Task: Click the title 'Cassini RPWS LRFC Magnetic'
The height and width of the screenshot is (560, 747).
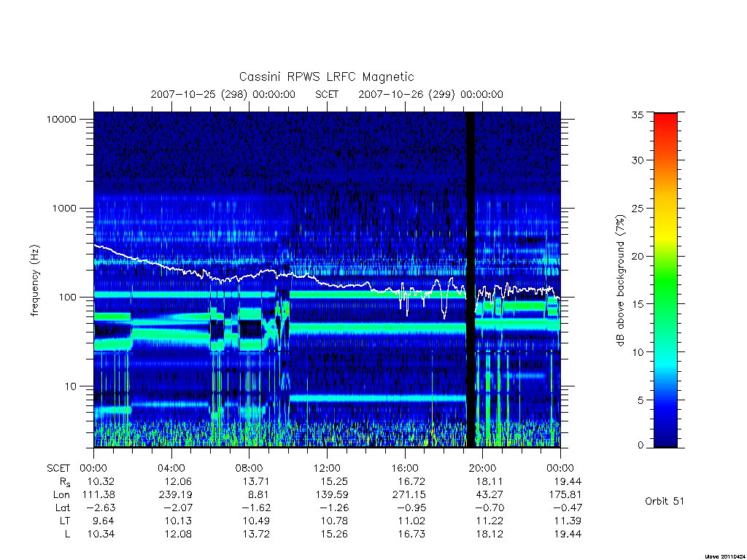Action: point(326,77)
